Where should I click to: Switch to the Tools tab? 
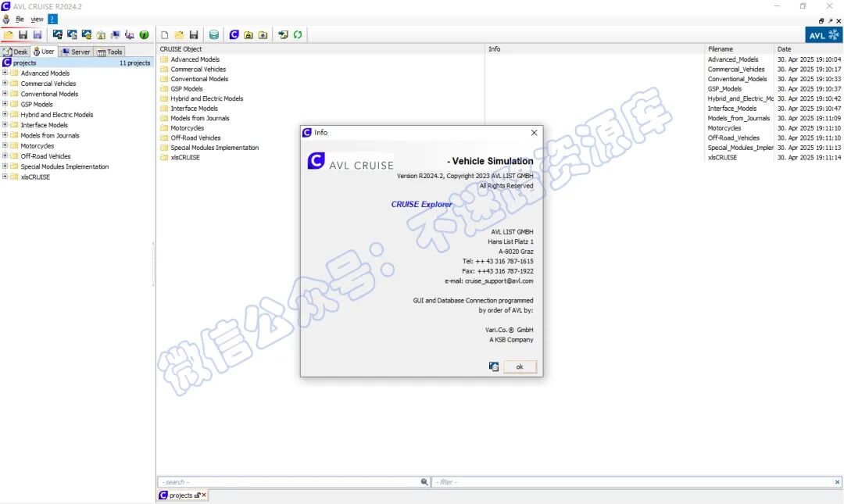coord(110,52)
